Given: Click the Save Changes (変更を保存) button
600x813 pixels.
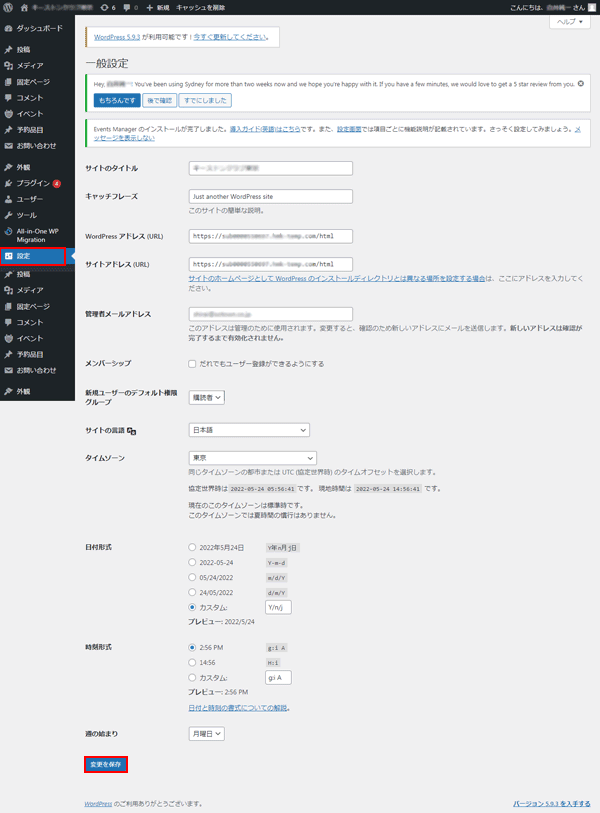Looking at the screenshot, I should pos(104,764).
